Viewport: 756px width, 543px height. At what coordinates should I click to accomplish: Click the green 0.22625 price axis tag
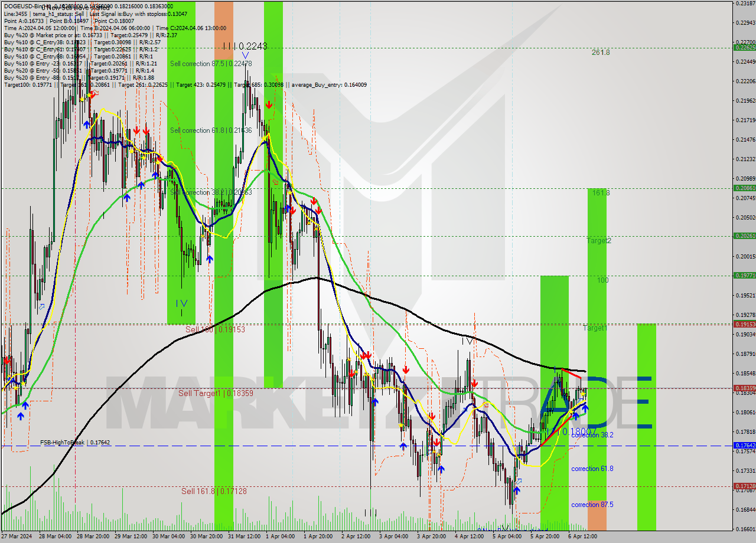(x=744, y=48)
